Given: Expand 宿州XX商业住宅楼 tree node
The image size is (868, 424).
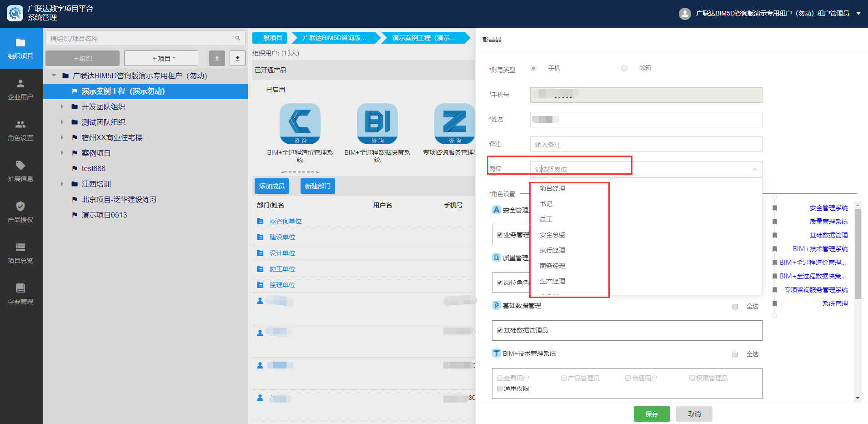Looking at the screenshot, I should pos(62,137).
